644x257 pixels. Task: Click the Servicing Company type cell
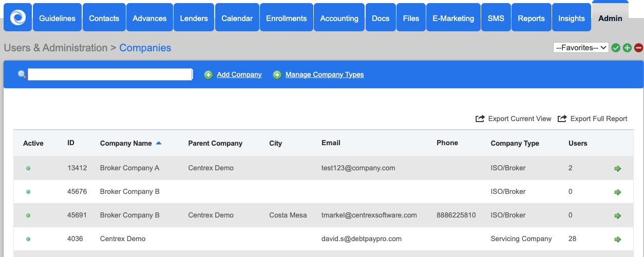(x=521, y=239)
